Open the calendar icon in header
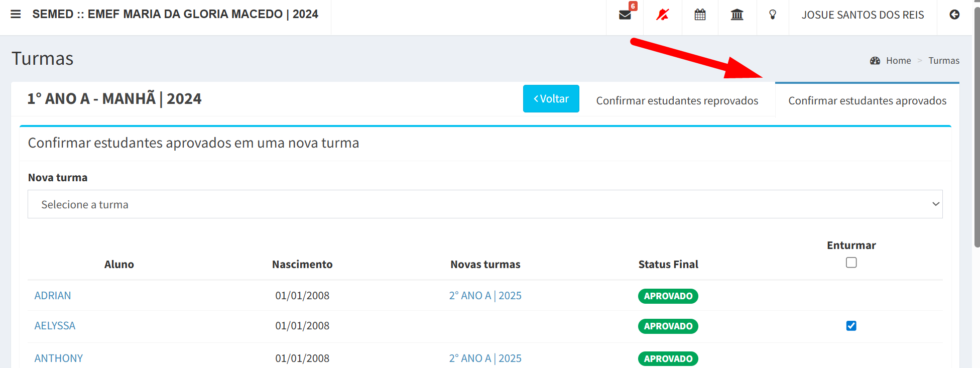Screen dimensions: 980x368 click(700, 15)
